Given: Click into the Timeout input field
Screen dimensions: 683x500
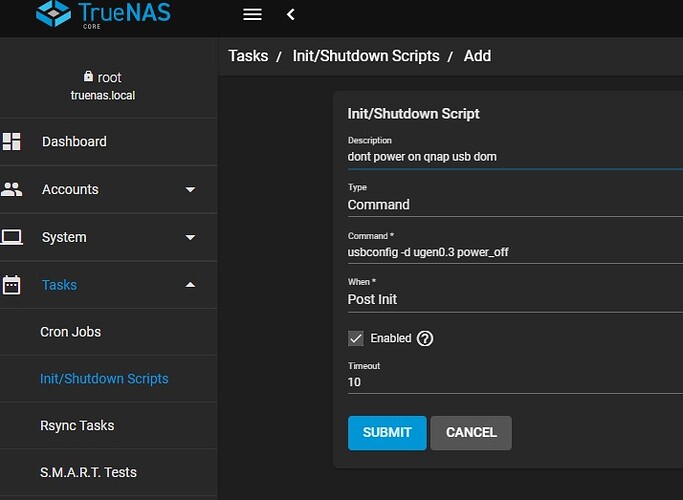Looking at the screenshot, I should pyautogui.click(x=510, y=382).
